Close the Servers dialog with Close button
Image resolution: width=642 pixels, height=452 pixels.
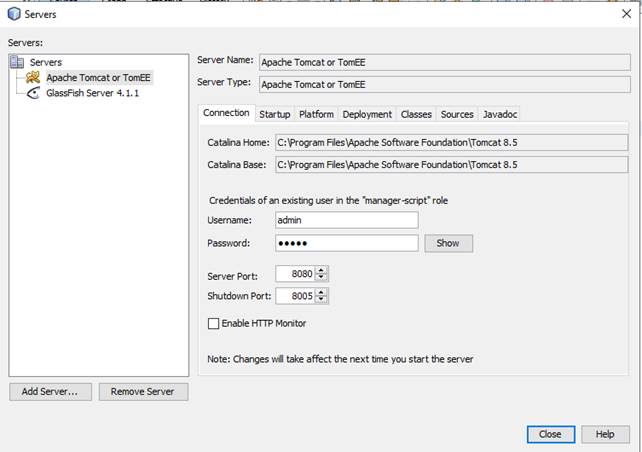pos(551,434)
